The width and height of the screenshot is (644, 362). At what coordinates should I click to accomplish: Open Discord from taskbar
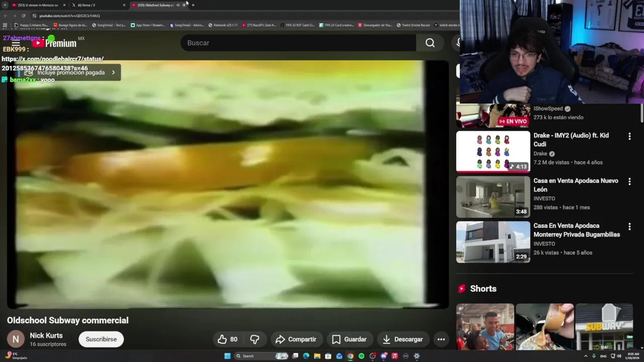click(383, 356)
